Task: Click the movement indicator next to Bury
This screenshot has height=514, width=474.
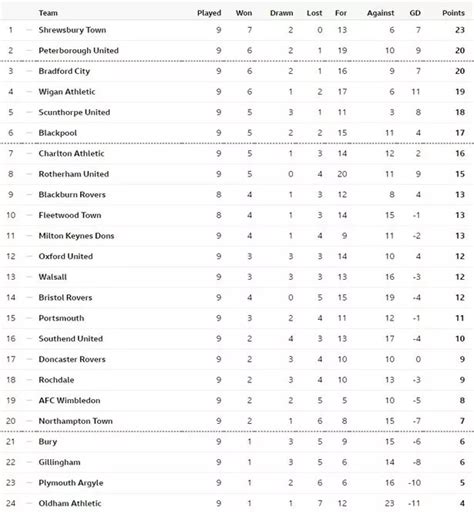Action: (x=29, y=442)
